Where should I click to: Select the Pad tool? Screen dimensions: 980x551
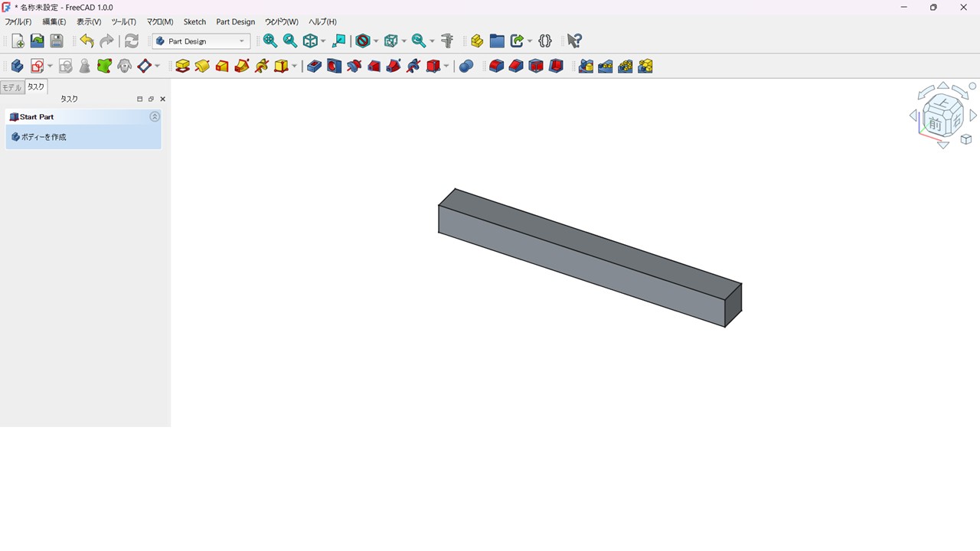182,67
